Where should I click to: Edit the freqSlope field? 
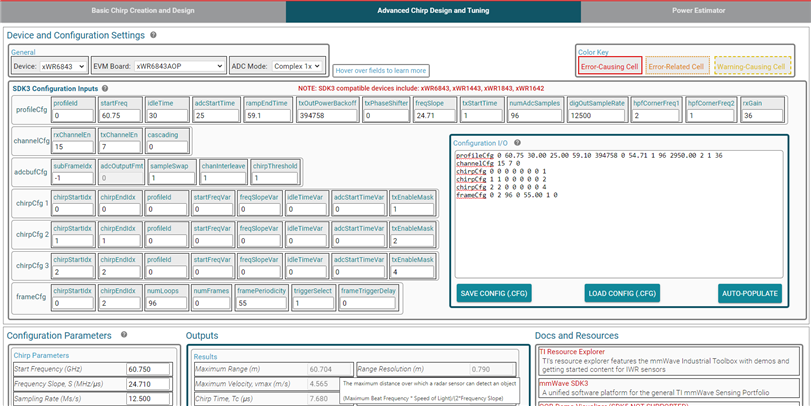435,116
